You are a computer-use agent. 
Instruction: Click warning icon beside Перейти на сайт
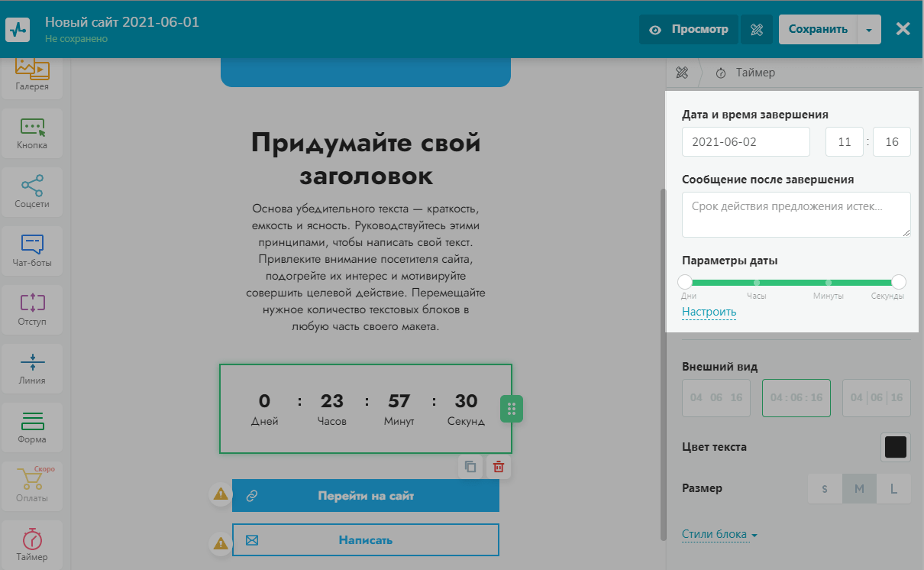(221, 494)
